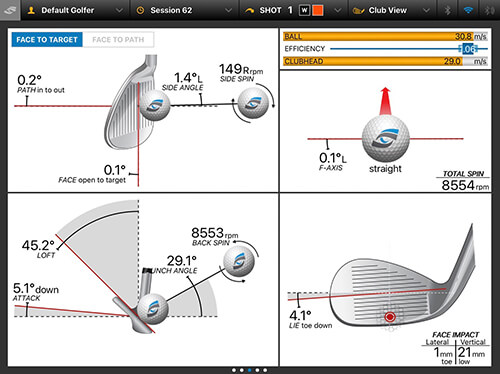Expand the SHOT 1 selector chevron
500x374 pixels.
338,11
